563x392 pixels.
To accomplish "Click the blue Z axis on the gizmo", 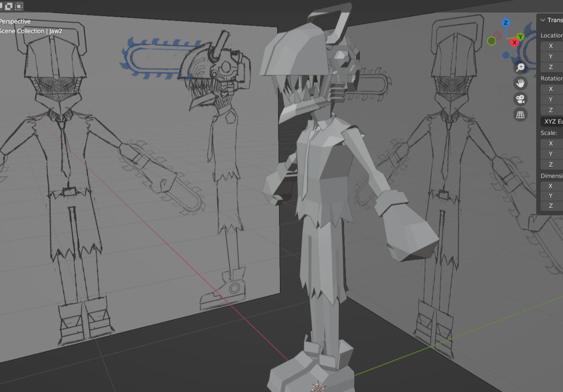I will (x=506, y=23).
